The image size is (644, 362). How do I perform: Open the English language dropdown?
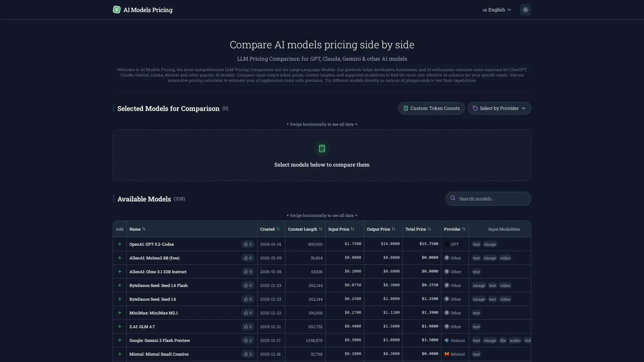tap(497, 10)
